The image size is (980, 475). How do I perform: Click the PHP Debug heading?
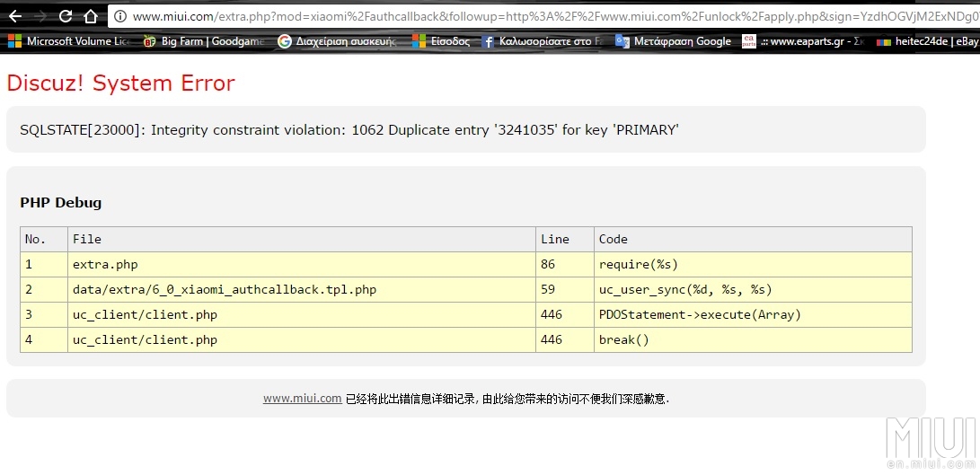[x=60, y=203]
